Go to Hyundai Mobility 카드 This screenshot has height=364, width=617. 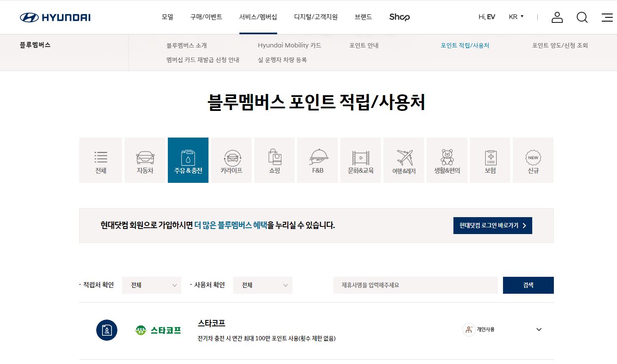(x=289, y=45)
